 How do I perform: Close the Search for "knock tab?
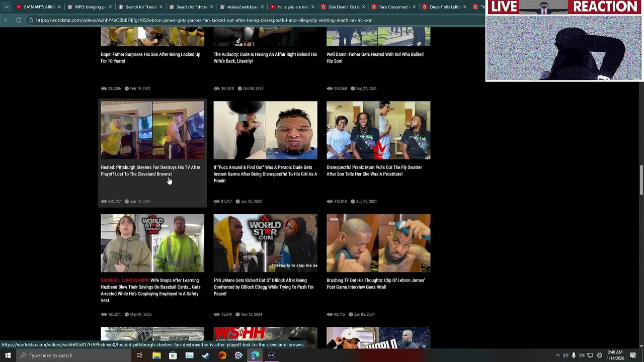(x=161, y=7)
